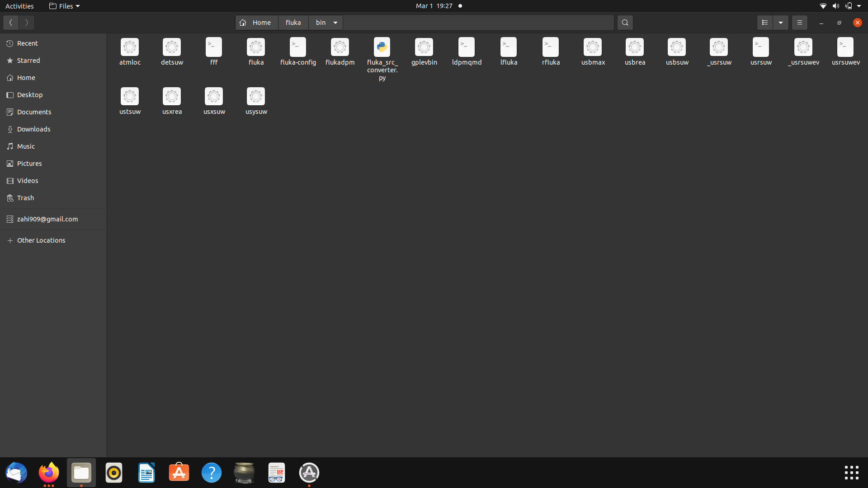Select the usxsuw file icon
Image resolution: width=868 pixels, height=488 pixels.
point(214,96)
